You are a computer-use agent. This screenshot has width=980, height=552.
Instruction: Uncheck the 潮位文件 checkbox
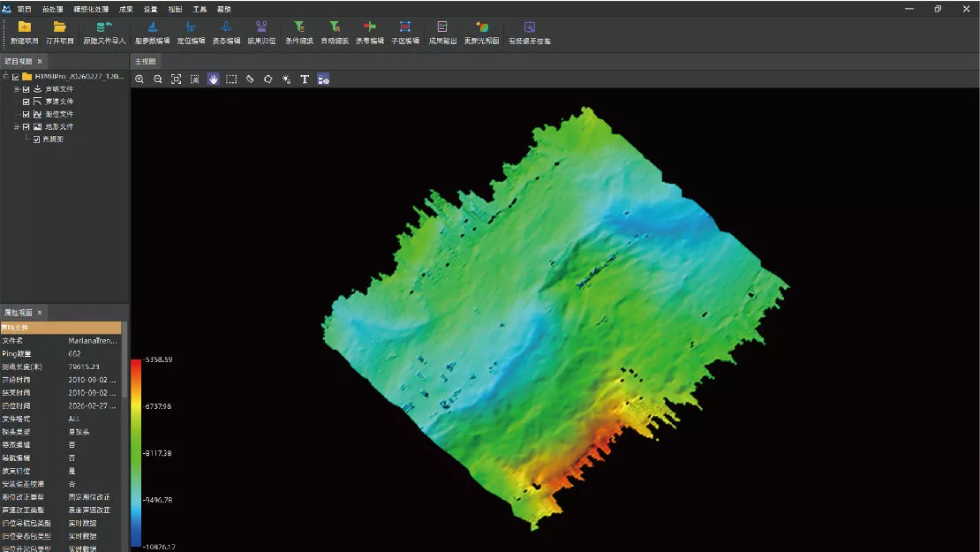pyautogui.click(x=26, y=115)
